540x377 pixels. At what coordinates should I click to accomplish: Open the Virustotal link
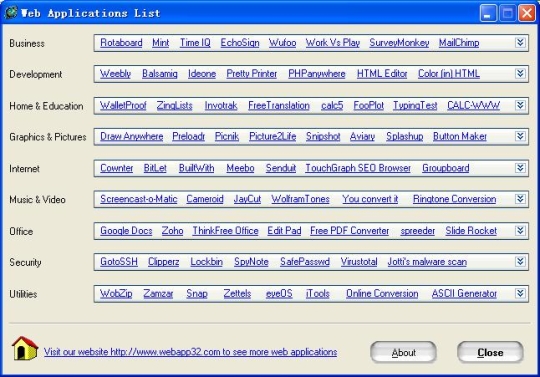tap(359, 262)
